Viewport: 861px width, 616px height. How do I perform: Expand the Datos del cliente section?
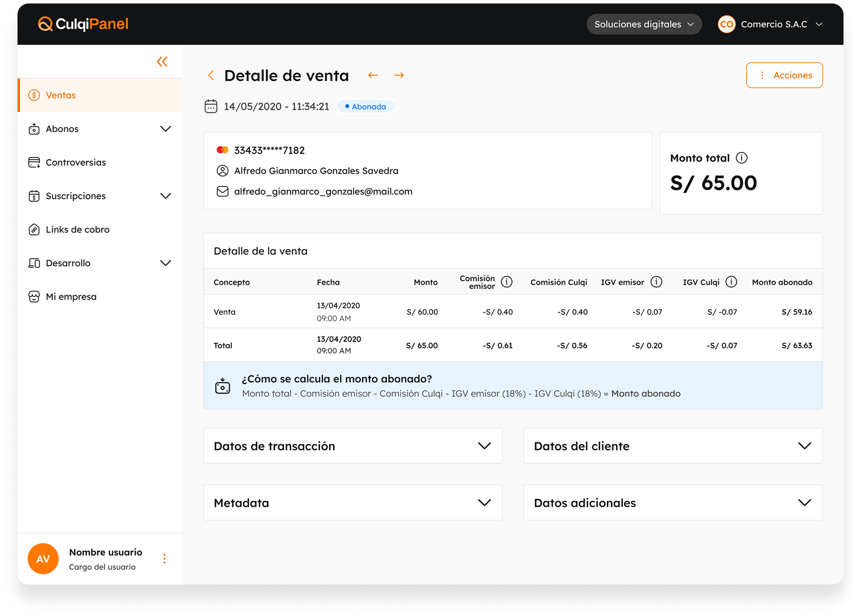tap(804, 446)
